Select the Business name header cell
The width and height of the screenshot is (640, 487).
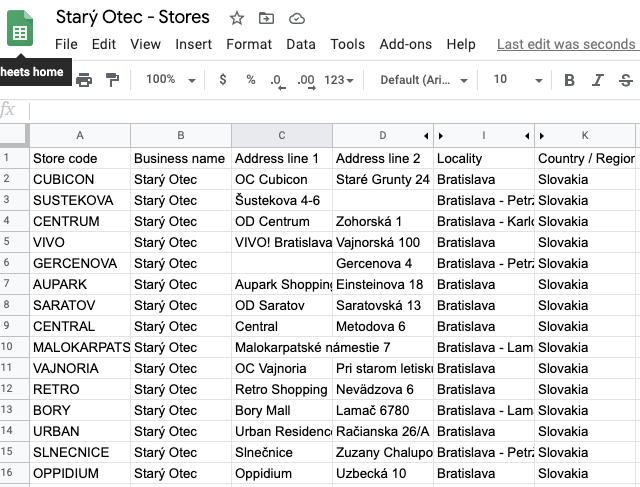point(181,158)
